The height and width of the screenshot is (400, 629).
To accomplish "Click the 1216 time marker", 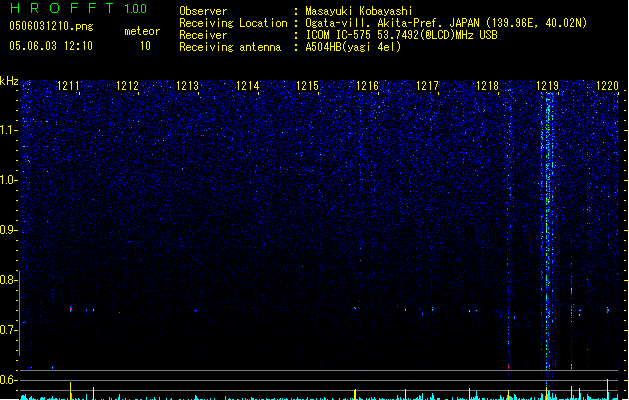I will click(367, 86).
